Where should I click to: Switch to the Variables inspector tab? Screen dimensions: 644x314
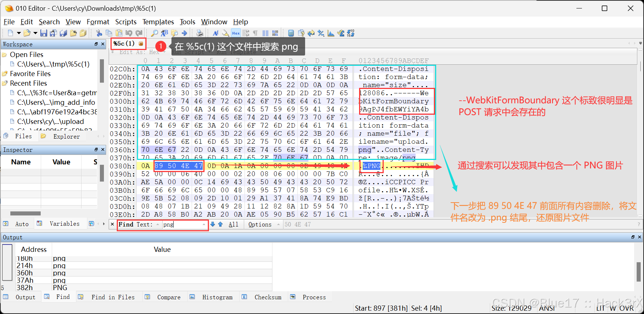61,224
